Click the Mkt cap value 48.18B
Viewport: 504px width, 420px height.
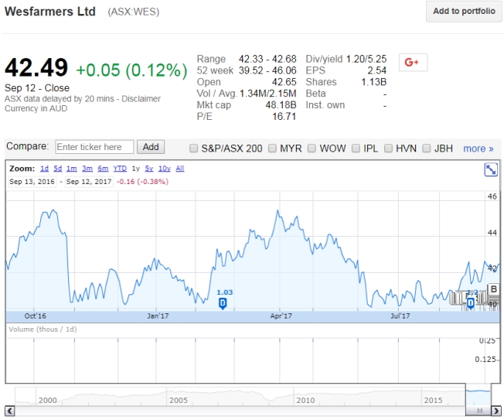[281, 105]
